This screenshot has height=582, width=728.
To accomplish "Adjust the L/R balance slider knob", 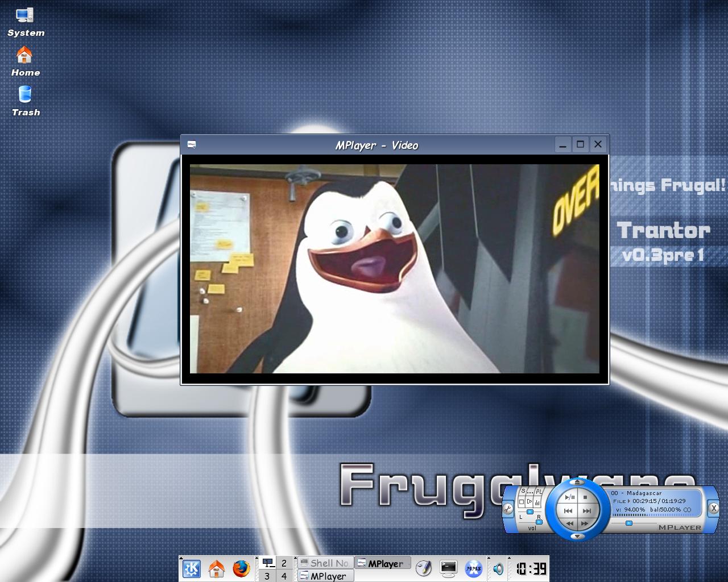I will [x=530, y=512].
